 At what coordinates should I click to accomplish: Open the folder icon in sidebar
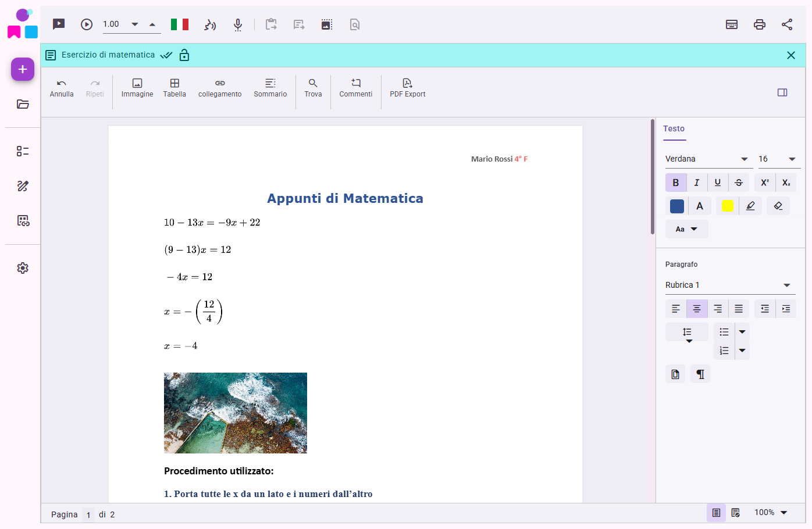(23, 104)
